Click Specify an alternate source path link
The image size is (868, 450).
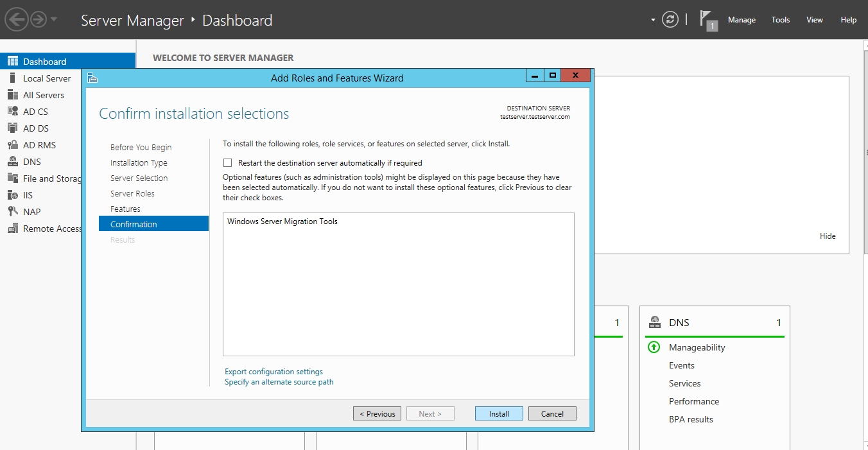click(x=279, y=382)
